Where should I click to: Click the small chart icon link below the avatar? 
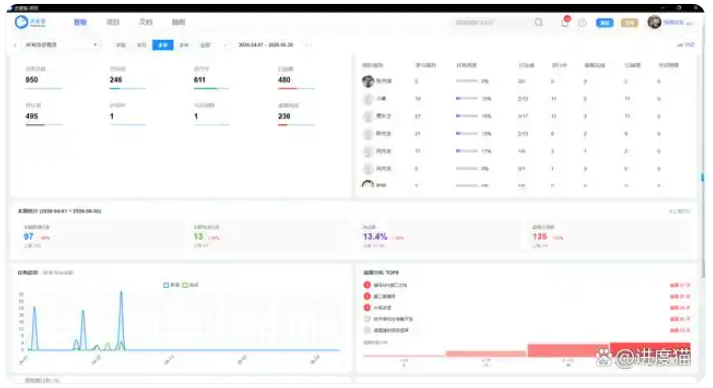click(x=686, y=45)
